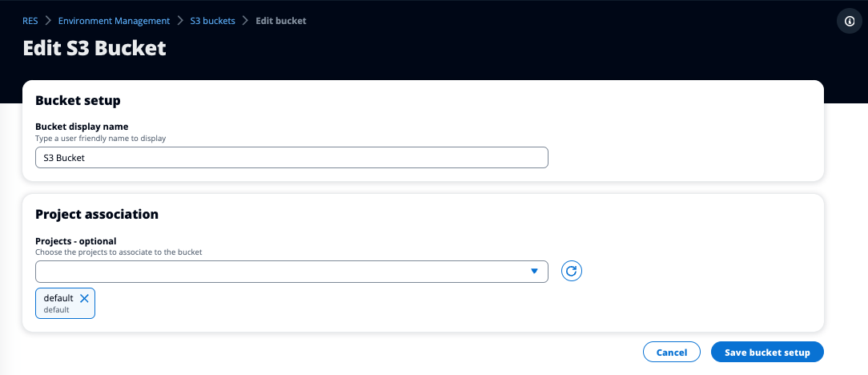Click the Projects - optional label
Viewport: 868px width, 375px height.
[75, 241]
